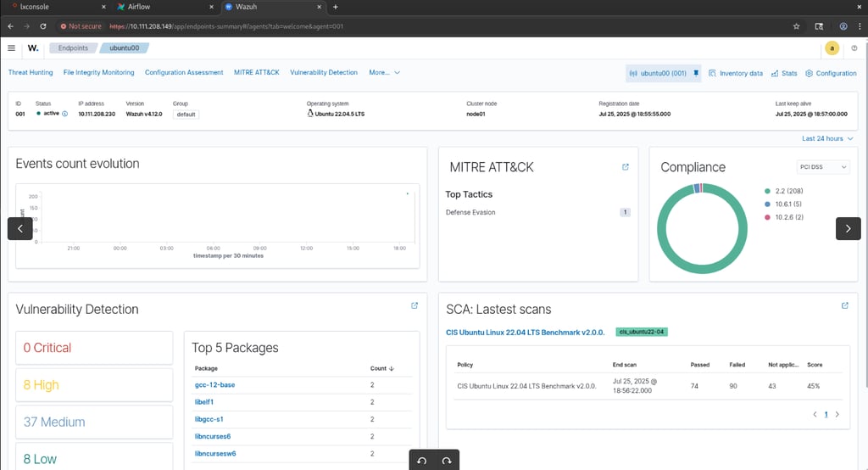Viewport: 868px width, 470px height.
Task: Open Inventory data view
Action: [735, 73]
